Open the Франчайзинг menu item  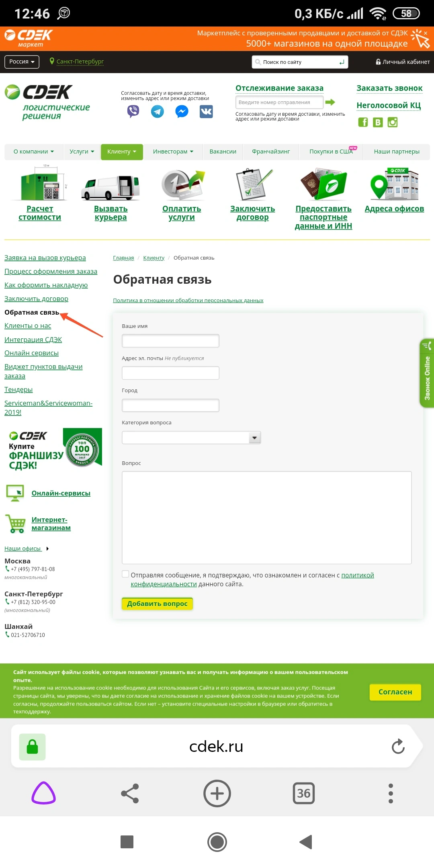point(271,151)
